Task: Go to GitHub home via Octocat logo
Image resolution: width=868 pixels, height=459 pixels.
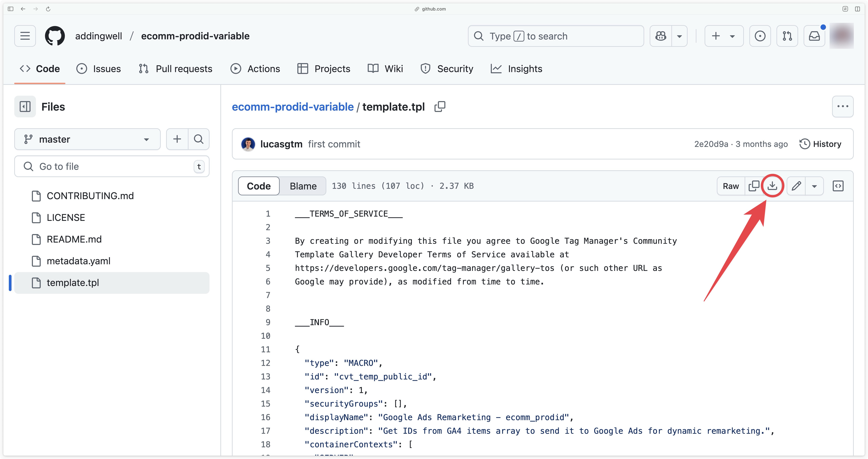Action: pos(55,36)
